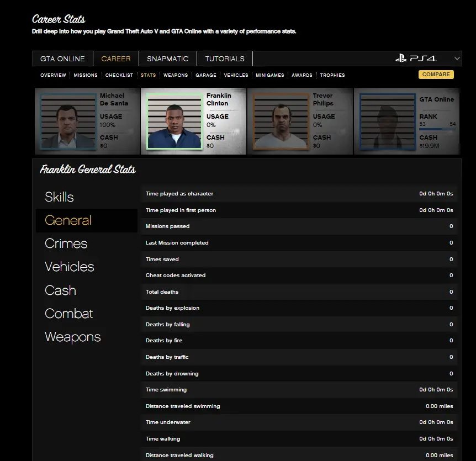The image size is (476, 461).
Task: Click the Times saved row
Action: 299,259
